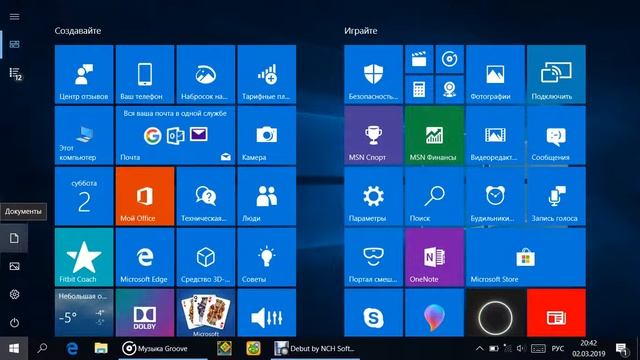This screenshot has width=640, height=360.
Task: Open the Cortana ring tile
Action: pyautogui.click(x=495, y=313)
